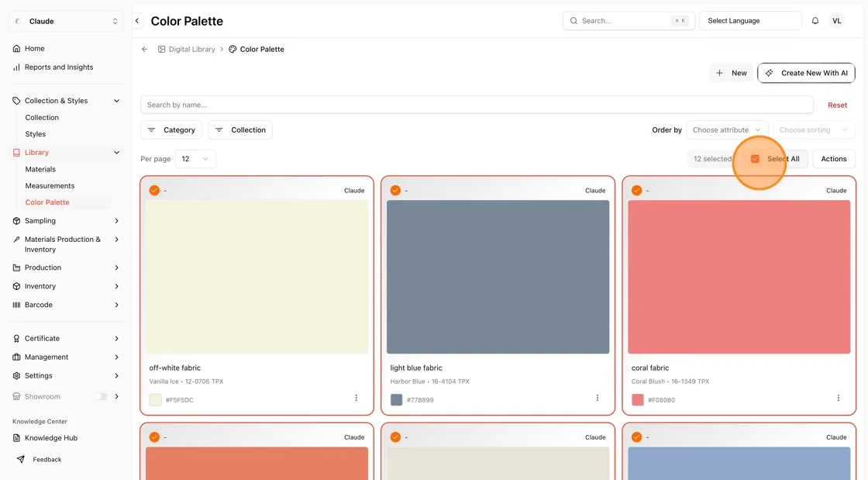Open the Styles submenu item
The image size is (868, 480).
click(36, 134)
